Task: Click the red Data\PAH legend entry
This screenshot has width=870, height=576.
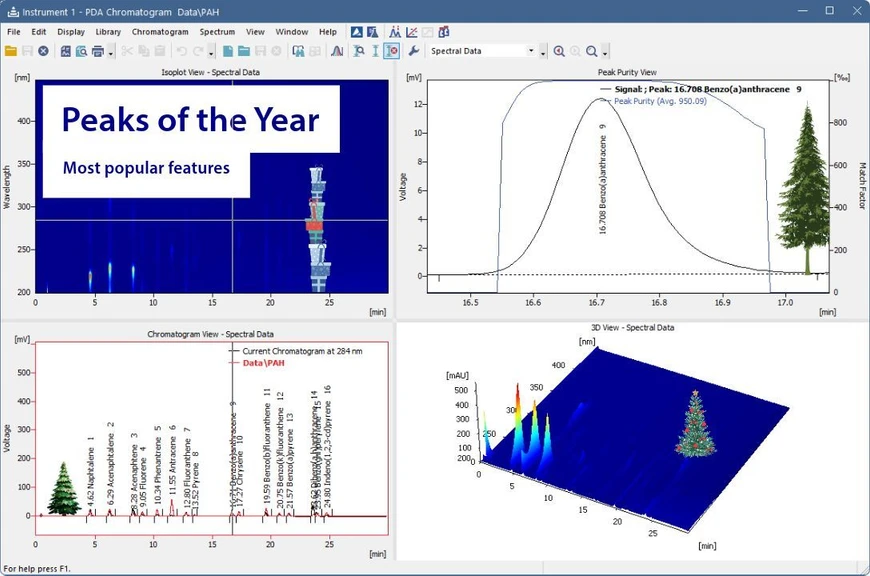Action: (x=257, y=363)
